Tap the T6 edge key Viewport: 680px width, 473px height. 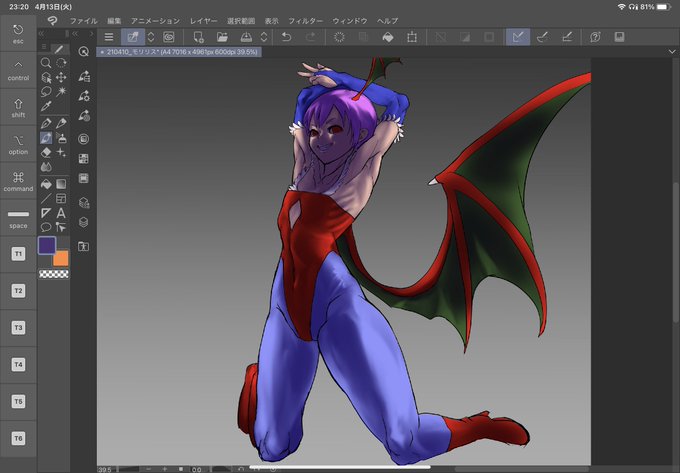pyautogui.click(x=18, y=438)
